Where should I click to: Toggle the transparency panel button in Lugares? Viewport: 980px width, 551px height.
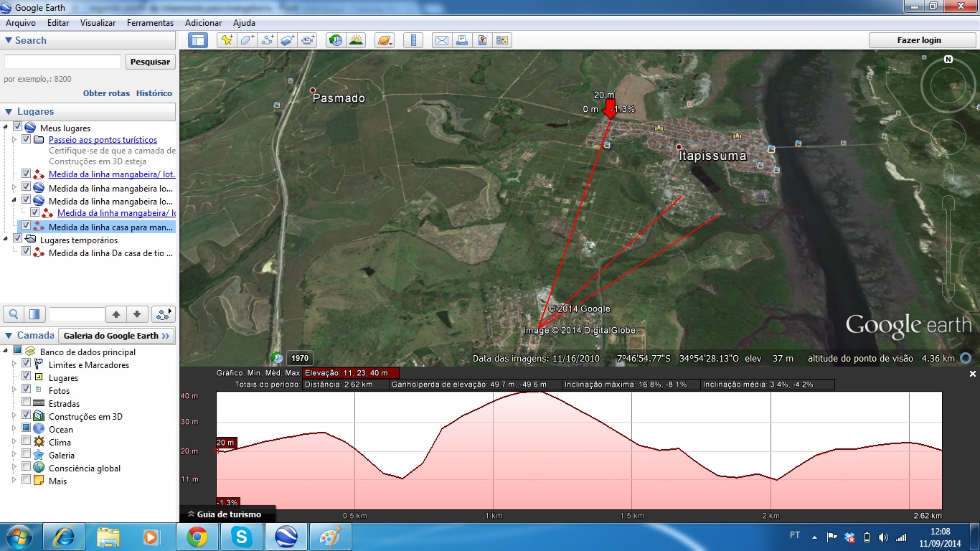point(34,314)
